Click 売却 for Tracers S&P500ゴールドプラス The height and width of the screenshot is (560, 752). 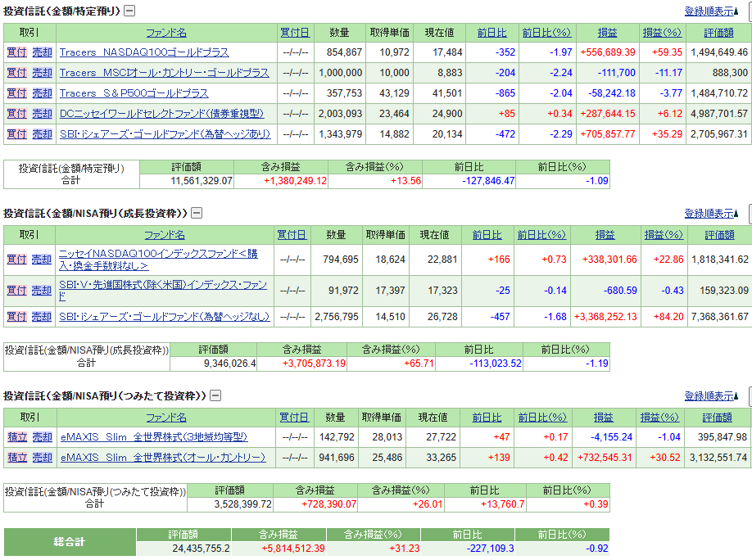tap(42, 93)
